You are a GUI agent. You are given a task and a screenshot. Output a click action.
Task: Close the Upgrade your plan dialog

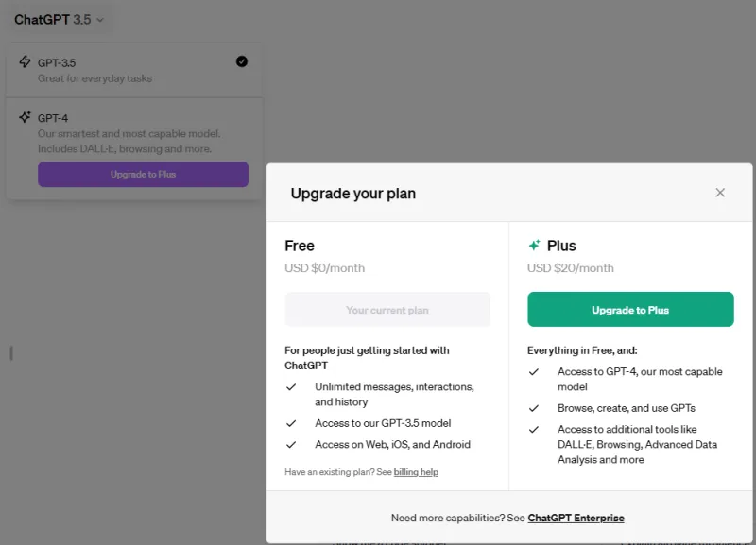click(x=720, y=193)
